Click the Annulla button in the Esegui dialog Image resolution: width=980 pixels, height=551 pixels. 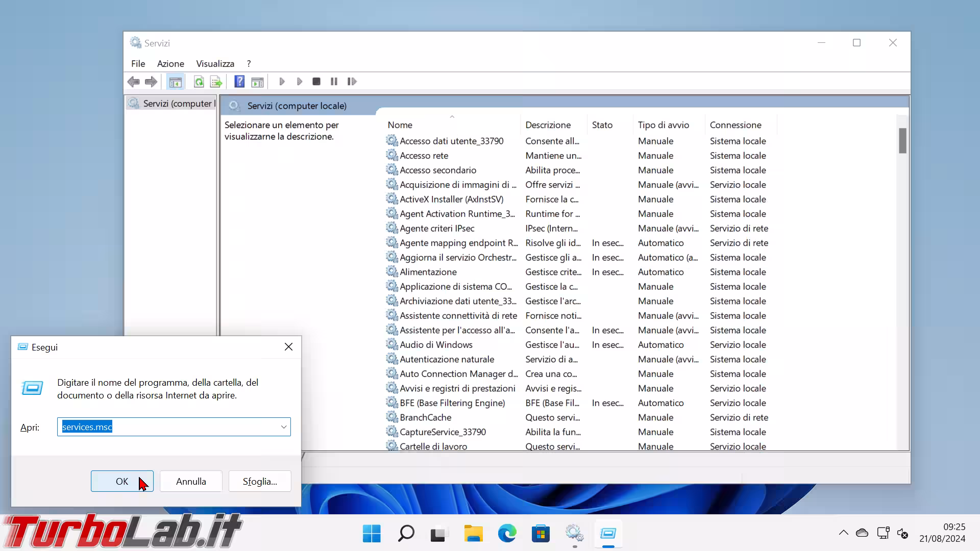[191, 481]
